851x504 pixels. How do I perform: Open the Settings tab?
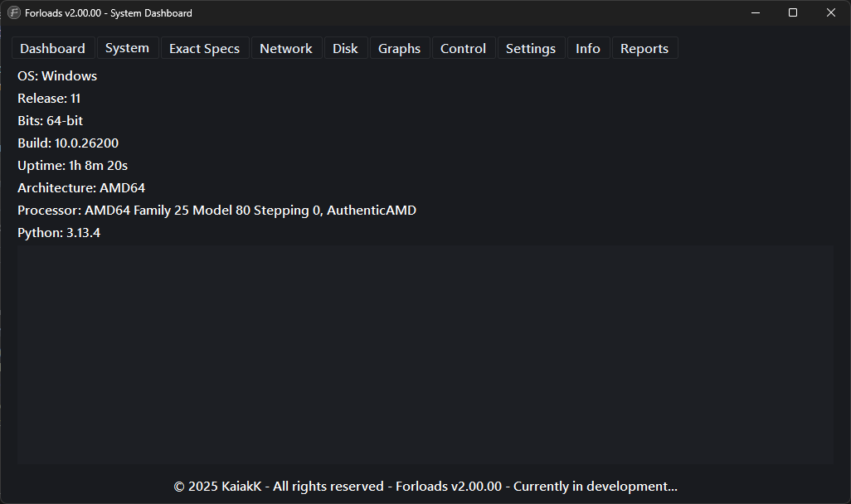coord(531,48)
